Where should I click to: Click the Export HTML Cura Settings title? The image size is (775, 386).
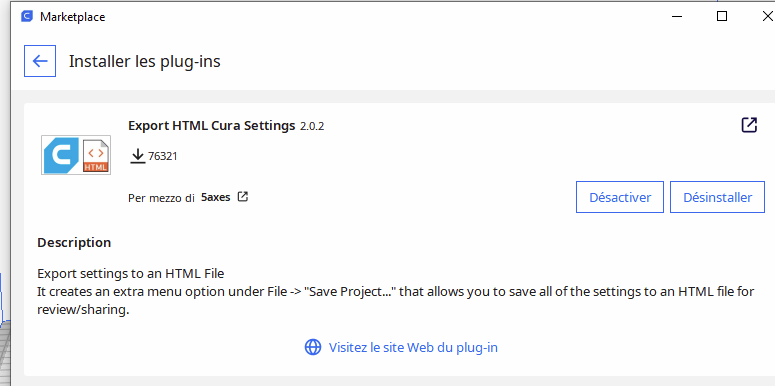pos(212,126)
